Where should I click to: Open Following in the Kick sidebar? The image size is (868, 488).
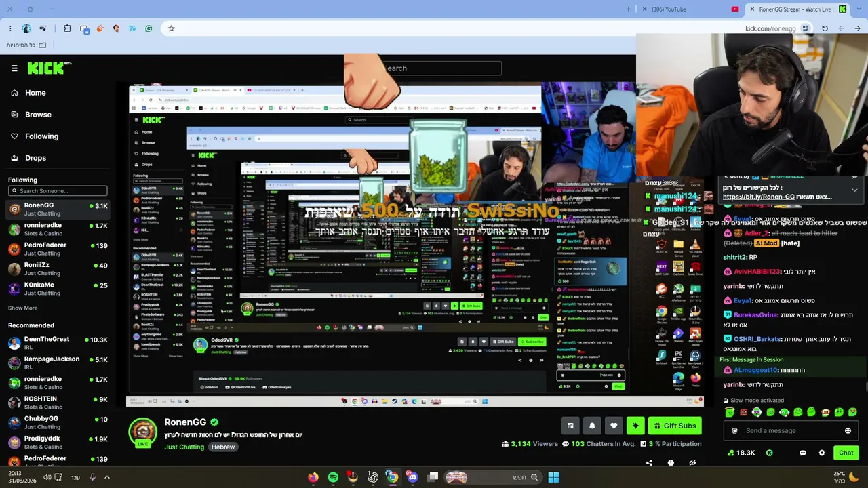coord(41,136)
